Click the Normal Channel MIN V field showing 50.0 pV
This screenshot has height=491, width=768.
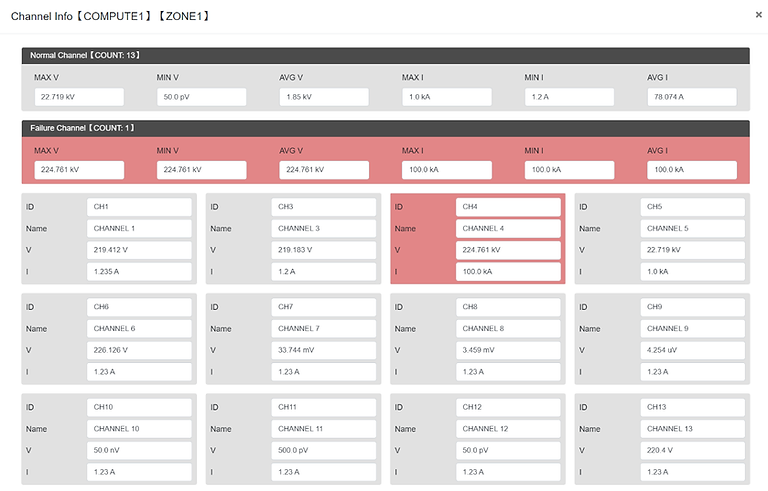[201, 97]
